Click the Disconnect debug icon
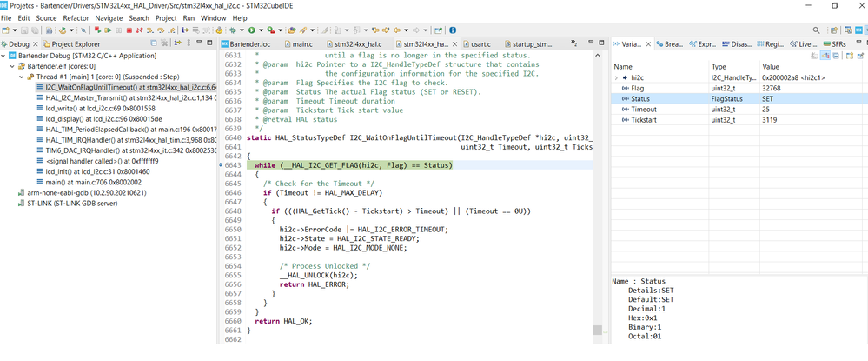Viewport: 868px width, 361px height. click(x=140, y=30)
